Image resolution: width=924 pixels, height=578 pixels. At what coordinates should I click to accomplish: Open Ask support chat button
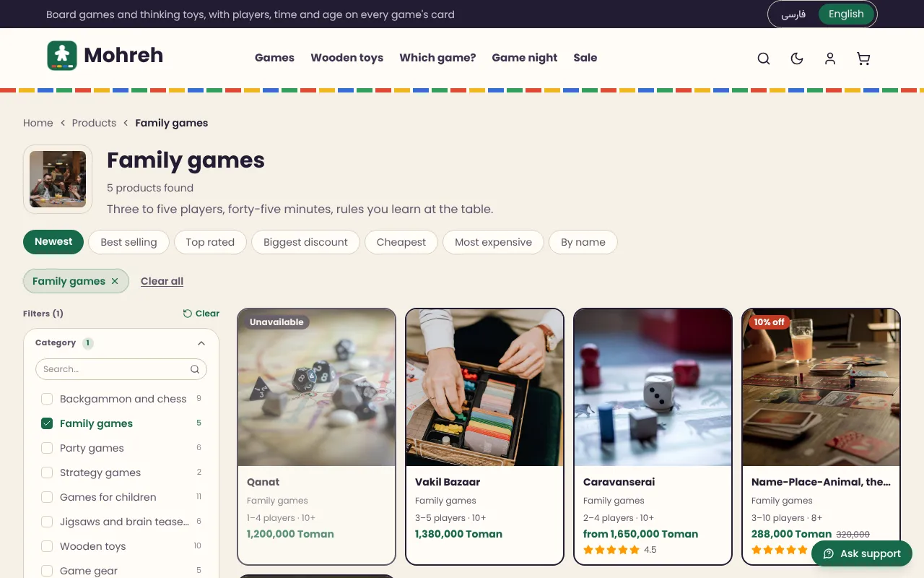click(x=862, y=553)
